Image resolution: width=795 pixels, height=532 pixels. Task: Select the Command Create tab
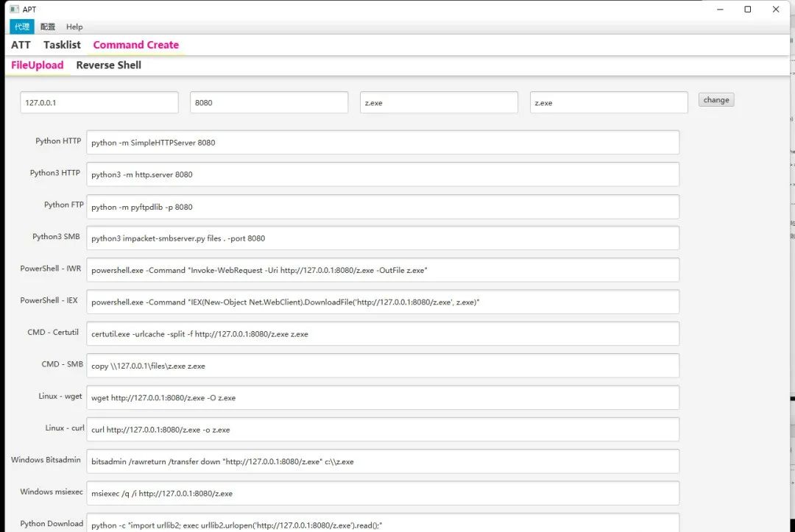click(136, 45)
